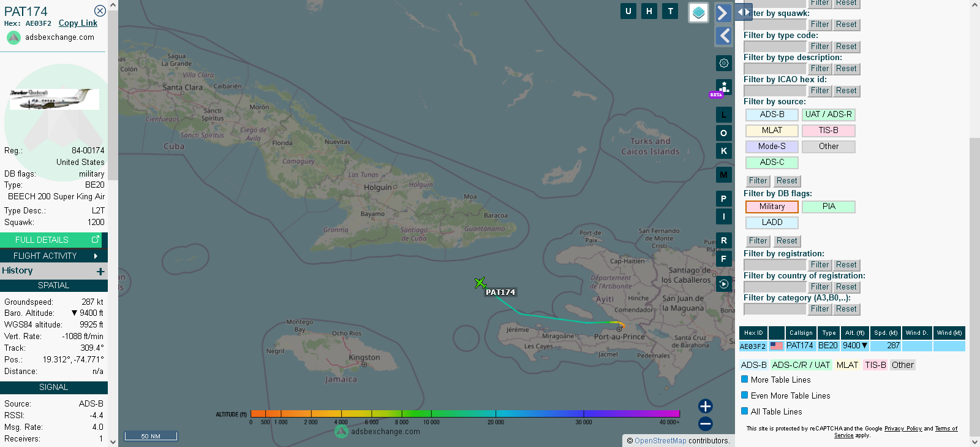Sort table by Wind D. column header

coord(917,333)
